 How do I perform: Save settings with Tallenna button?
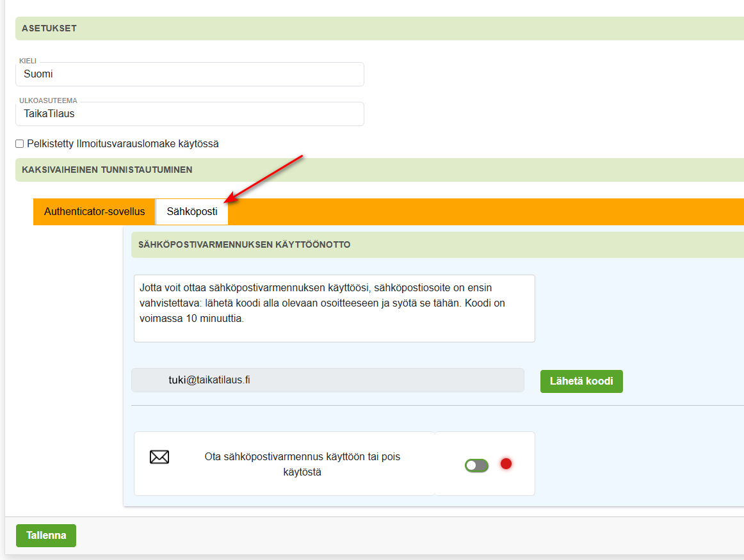click(46, 535)
